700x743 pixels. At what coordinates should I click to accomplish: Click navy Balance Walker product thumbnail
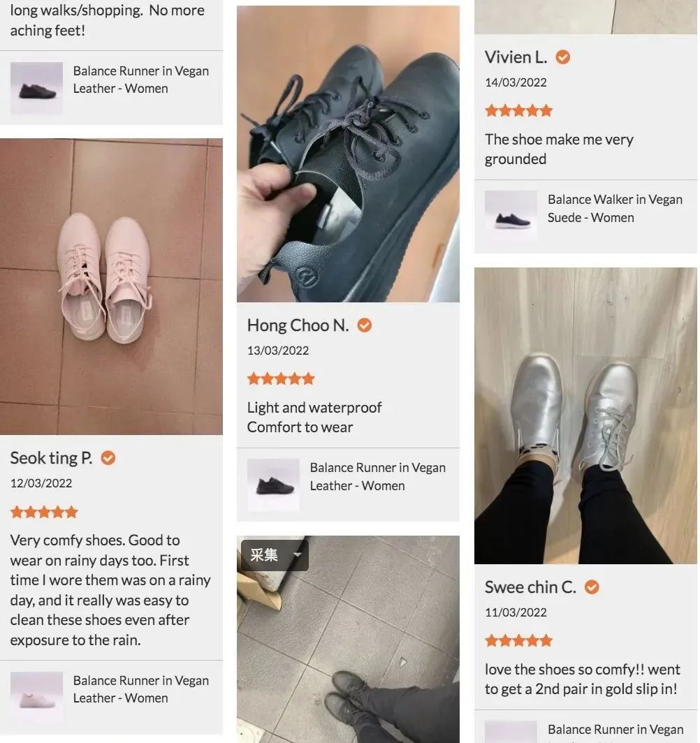(x=511, y=217)
